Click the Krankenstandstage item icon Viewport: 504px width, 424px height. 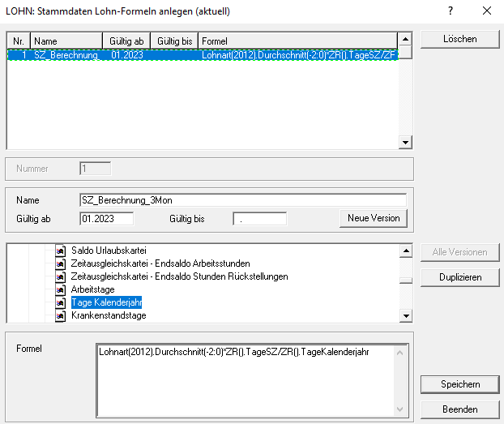[60, 315]
